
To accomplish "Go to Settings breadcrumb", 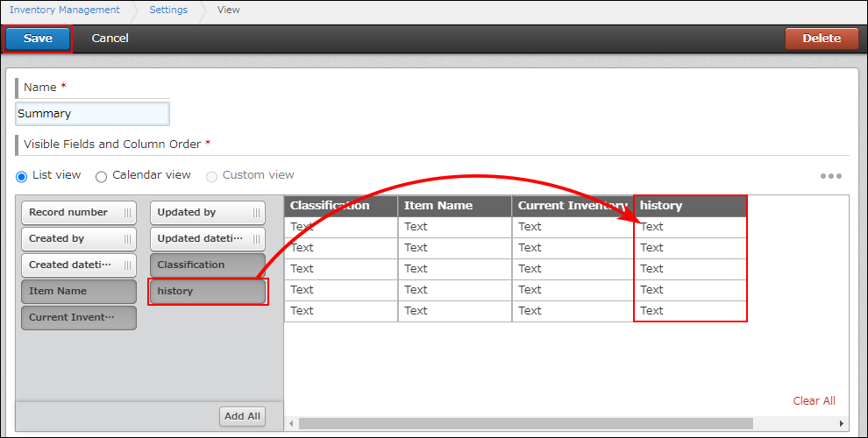I will (x=167, y=11).
